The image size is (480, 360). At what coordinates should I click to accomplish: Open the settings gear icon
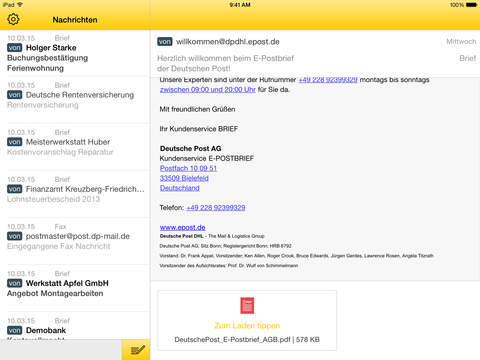pyautogui.click(x=13, y=19)
